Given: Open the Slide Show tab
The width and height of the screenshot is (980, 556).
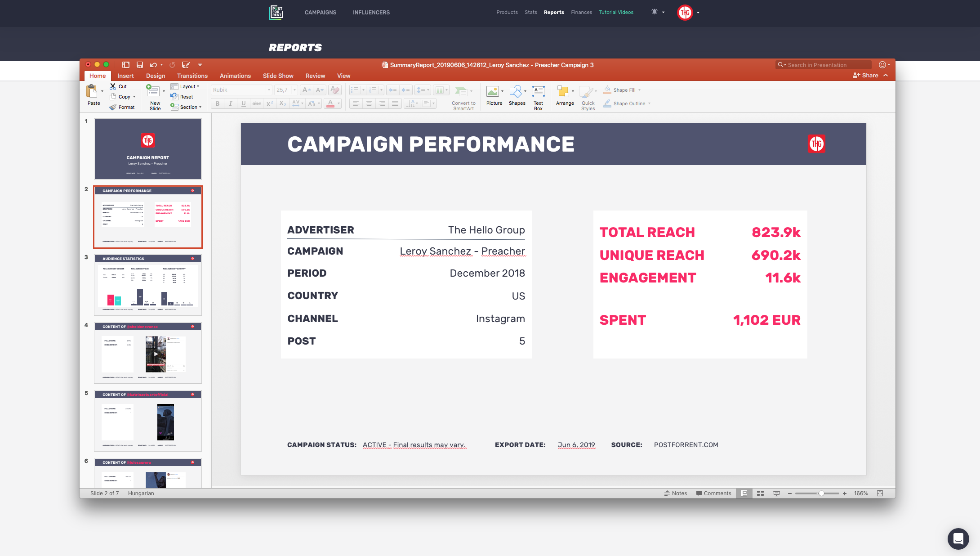Looking at the screenshot, I should pyautogui.click(x=278, y=76).
